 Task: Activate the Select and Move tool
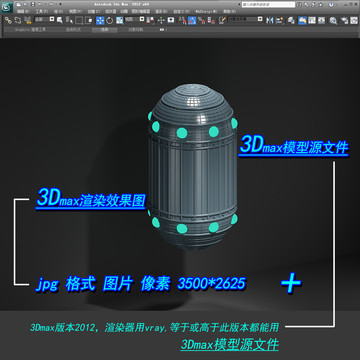coord(100,20)
